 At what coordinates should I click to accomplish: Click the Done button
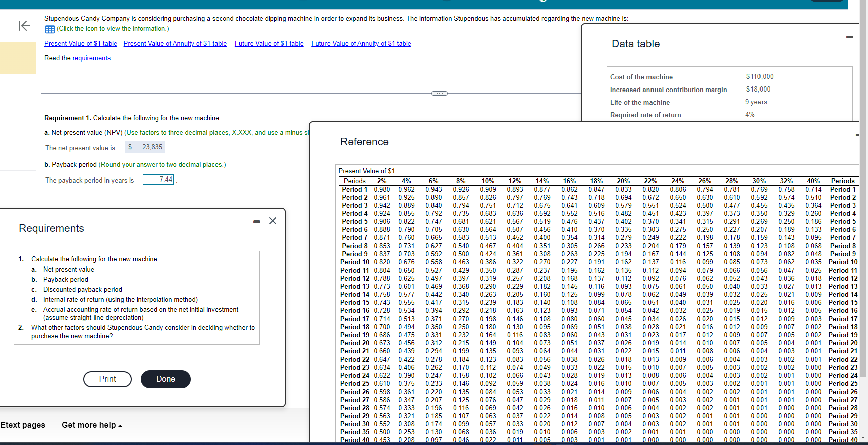click(x=166, y=379)
